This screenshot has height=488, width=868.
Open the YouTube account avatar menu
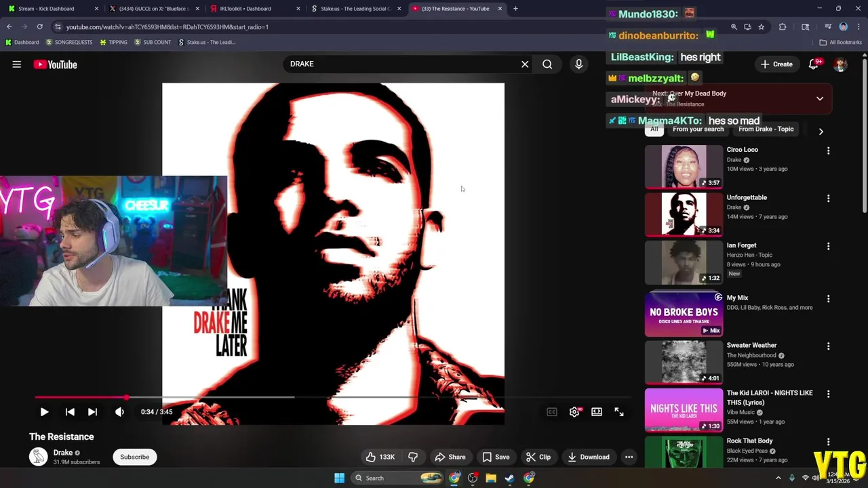tap(840, 64)
